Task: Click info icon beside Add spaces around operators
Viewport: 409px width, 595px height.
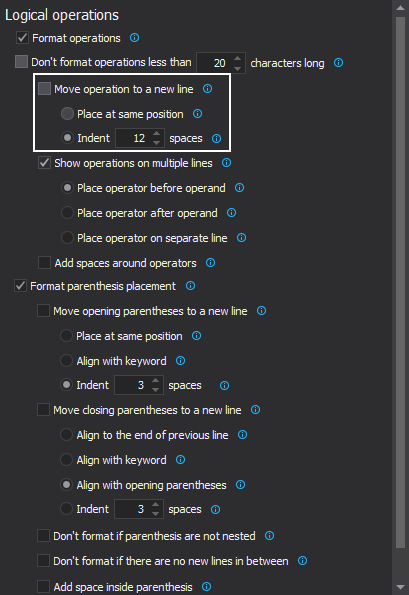Action: click(x=211, y=263)
